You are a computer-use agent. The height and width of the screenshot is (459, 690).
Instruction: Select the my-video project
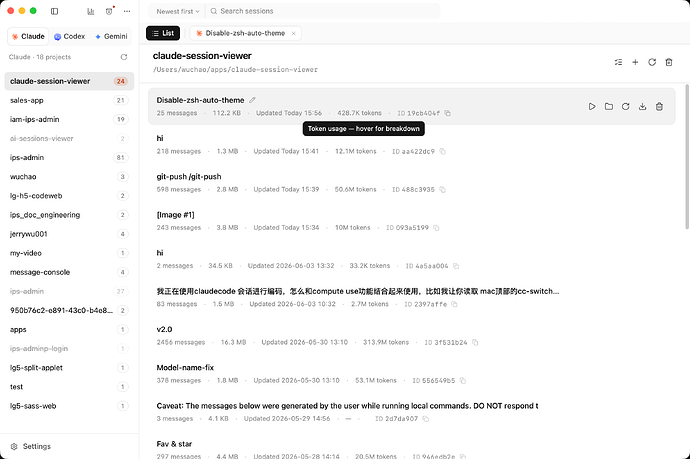[x=69, y=253]
